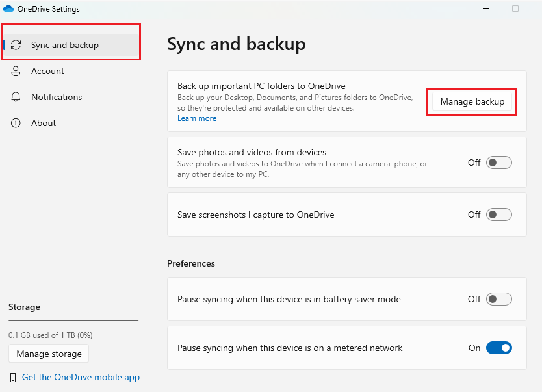Screen dimensions: 542x392
Task: Follow the Get the OneDrive mobile app link
Action: (81, 377)
